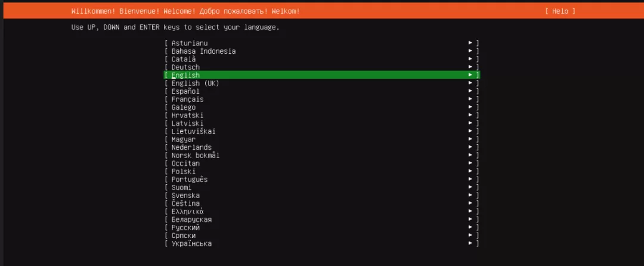Click the arrow icon for Galego
Image resolution: width=644 pixels, height=266 pixels.
[470, 107]
